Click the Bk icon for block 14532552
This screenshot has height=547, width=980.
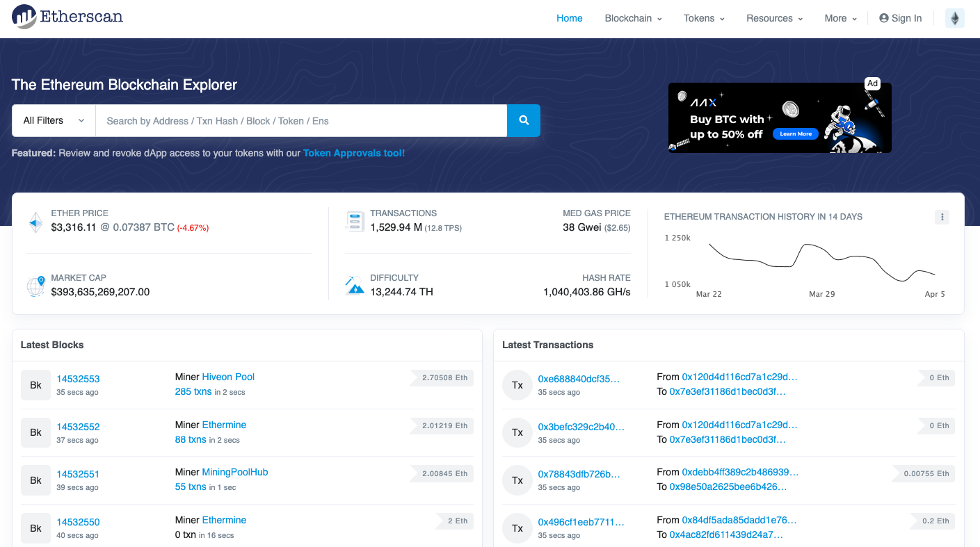click(x=35, y=432)
